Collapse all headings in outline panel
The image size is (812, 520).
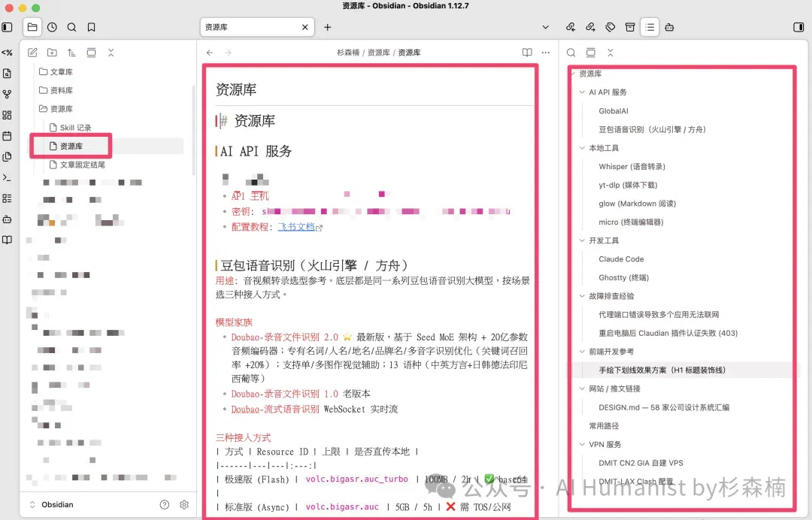click(x=610, y=53)
